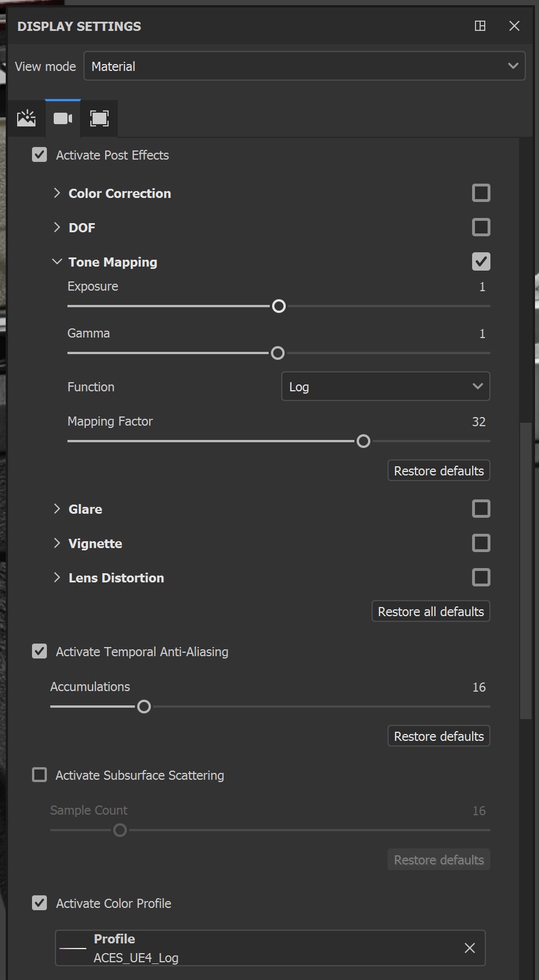Expand the Glare section
The height and width of the screenshot is (980, 539).
(x=57, y=509)
